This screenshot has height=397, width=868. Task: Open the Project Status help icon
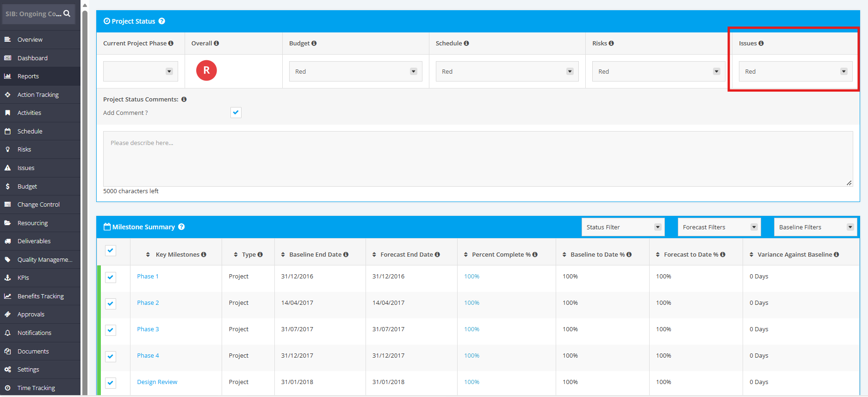point(161,21)
